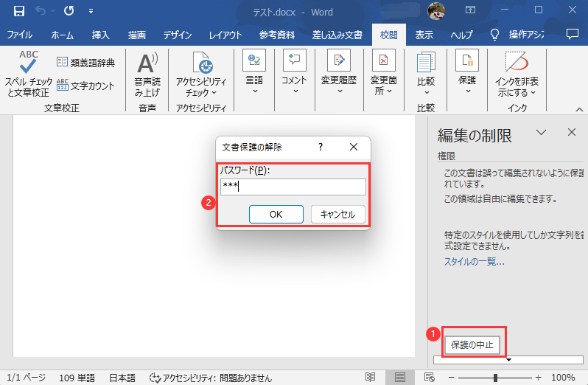Click the 100% zoom level
This screenshot has height=385, width=588.
tap(563, 378)
